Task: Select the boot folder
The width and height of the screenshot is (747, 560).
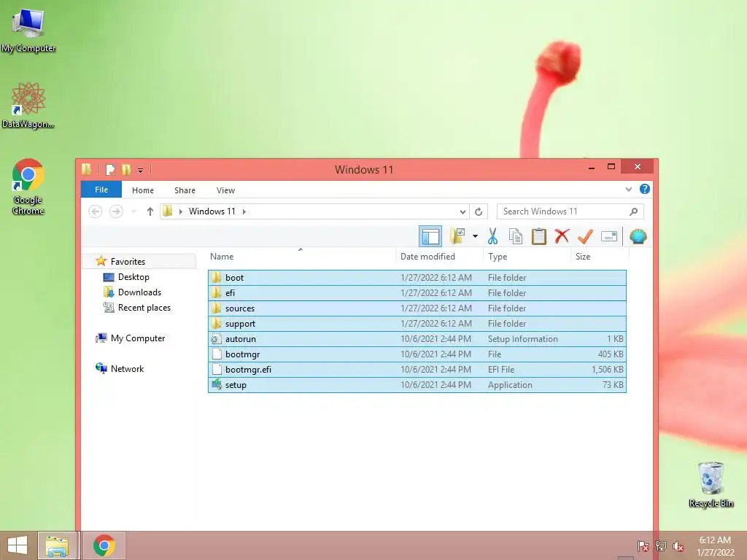Action: (417, 278)
